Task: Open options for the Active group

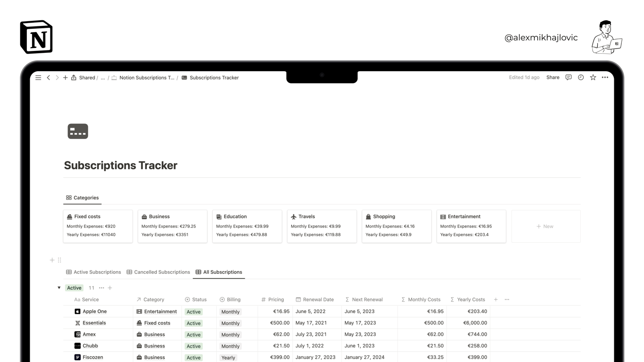Action: (x=101, y=288)
